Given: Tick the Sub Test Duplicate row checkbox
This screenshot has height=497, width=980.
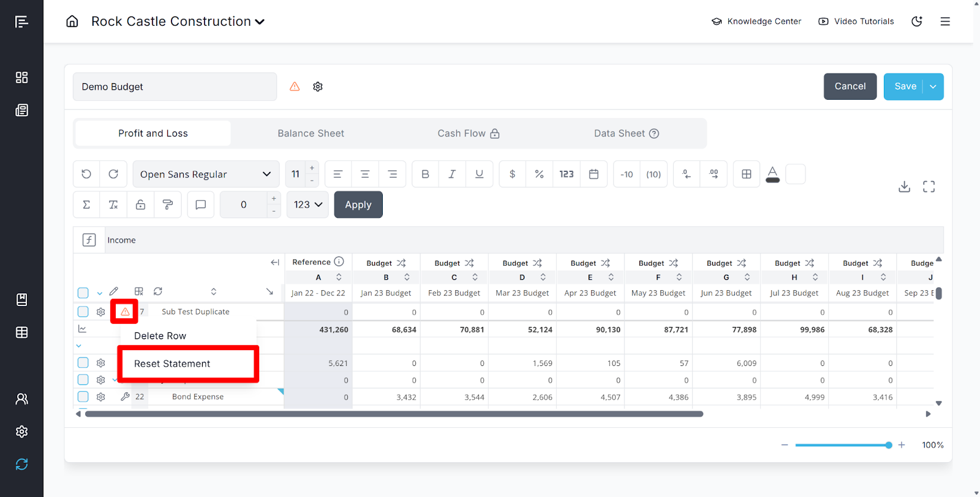Looking at the screenshot, I should pos(83,312).
